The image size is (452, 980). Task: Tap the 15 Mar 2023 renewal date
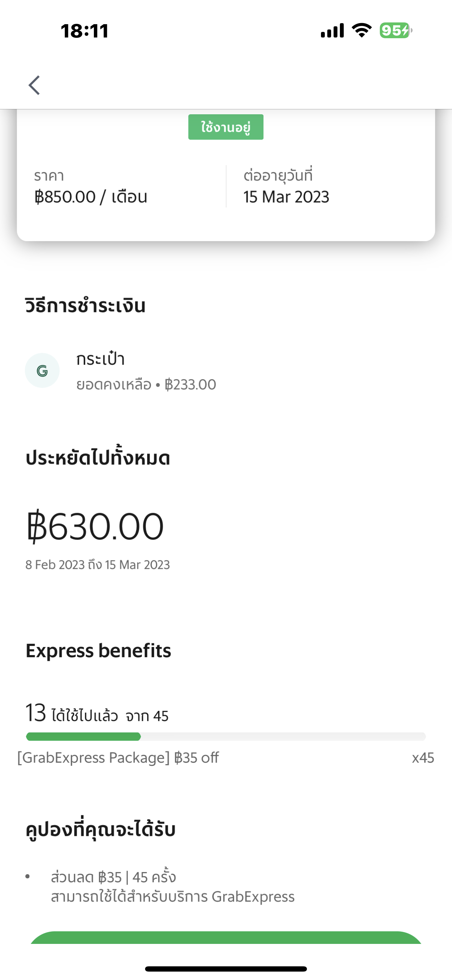tap(286, 197)
